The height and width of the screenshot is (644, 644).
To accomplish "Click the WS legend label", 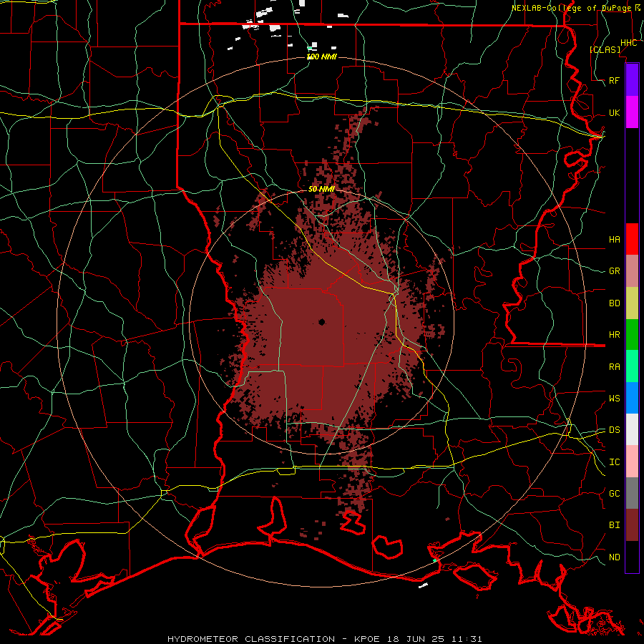I will (615, 399).
